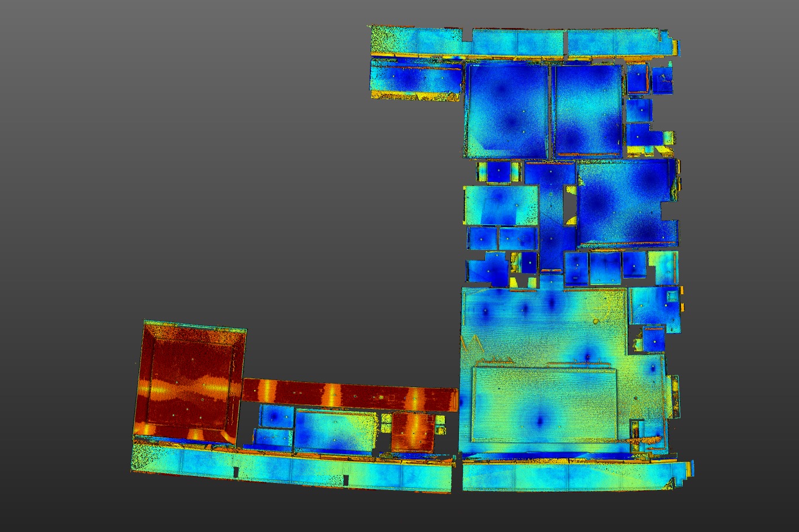This screenshot has width=799, height=532.
Task: Click the round yellow marker in the green hall
Action: pyautogui.click(x=596, y=321)
